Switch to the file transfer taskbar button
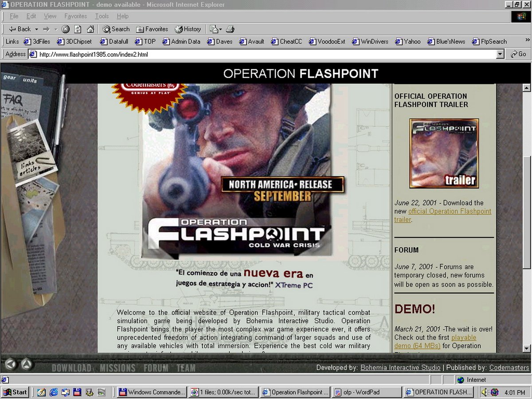This screenshot has height=399, width=532. pos(223,392)
